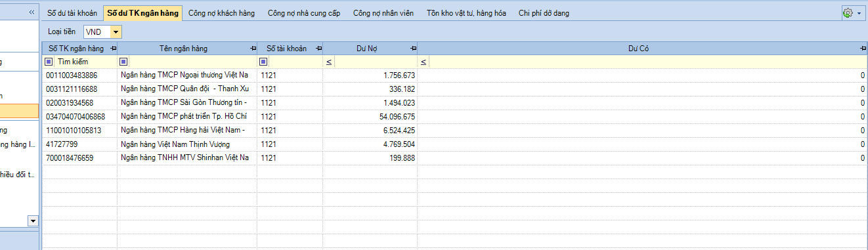Image resolution: width=868 pixels, height=250 pixels.
Task: Switch to Công nợ nhân viên tab
Action: click(x=383, y=13)
